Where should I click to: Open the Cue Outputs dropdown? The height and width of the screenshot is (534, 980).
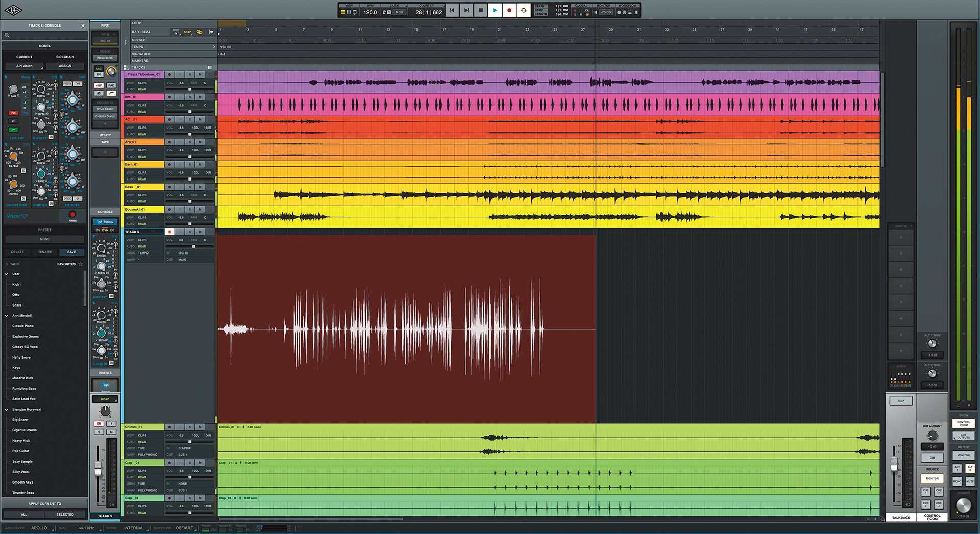[x=964, y=436]
